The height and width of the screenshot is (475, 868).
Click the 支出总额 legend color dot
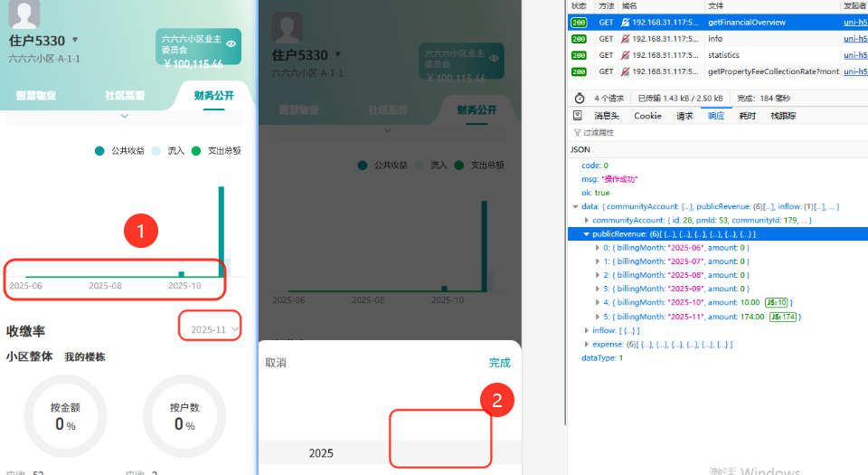pos(196,151)
